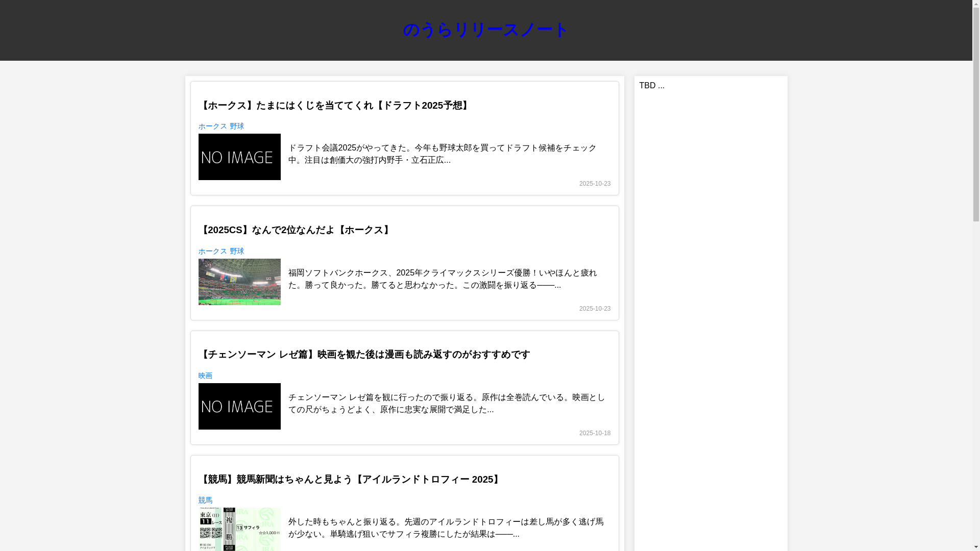Image resolution: width=980 pixels, height=551 pixels.
Task: Open the 2025CS なんで2位なんだよ article title
Action: click(295, 230)
